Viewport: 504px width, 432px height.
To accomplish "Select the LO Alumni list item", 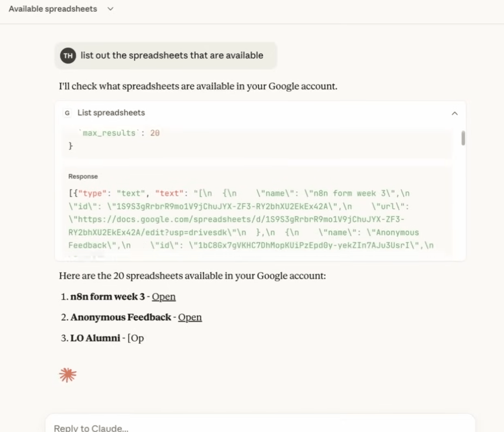I will click(95, 338).
